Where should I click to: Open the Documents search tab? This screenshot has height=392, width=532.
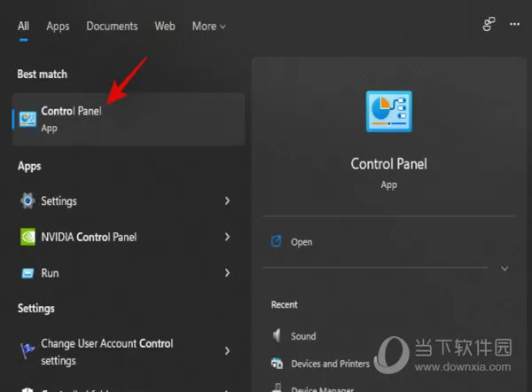[x=112, y=26]
